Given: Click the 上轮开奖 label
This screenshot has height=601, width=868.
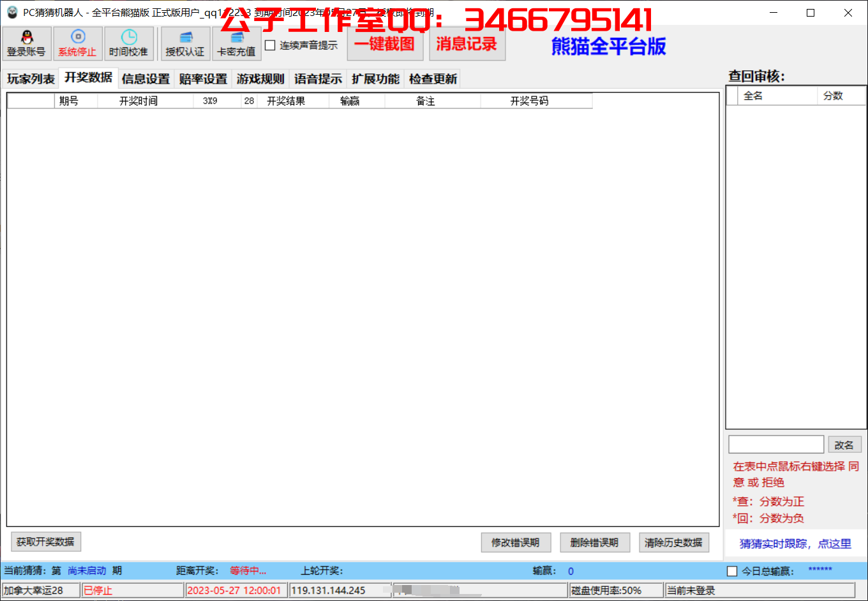Looking at the screenshot, I should point(322,571).
